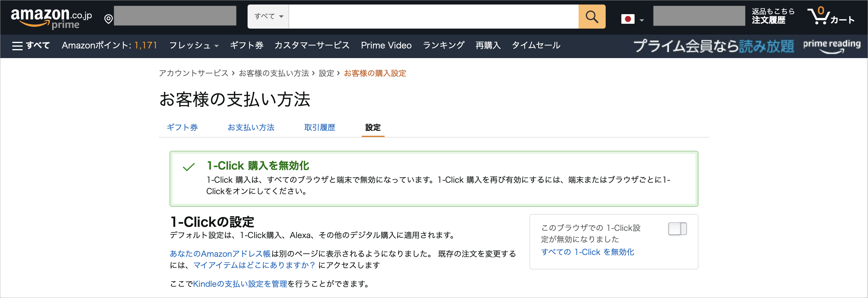868x298 pixels.
Task: Expand the language selector arrow
Action: point(642,20)
